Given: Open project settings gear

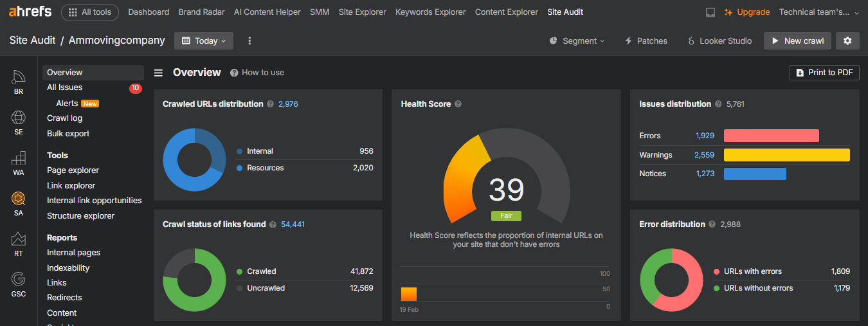Looking at the screenshot, I should click(x=847, y=41).
